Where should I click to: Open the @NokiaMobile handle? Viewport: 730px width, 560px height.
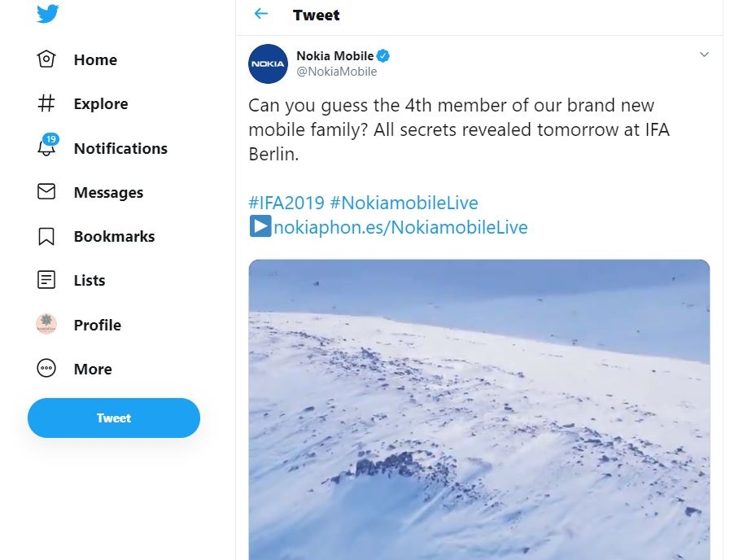point(337,72)
